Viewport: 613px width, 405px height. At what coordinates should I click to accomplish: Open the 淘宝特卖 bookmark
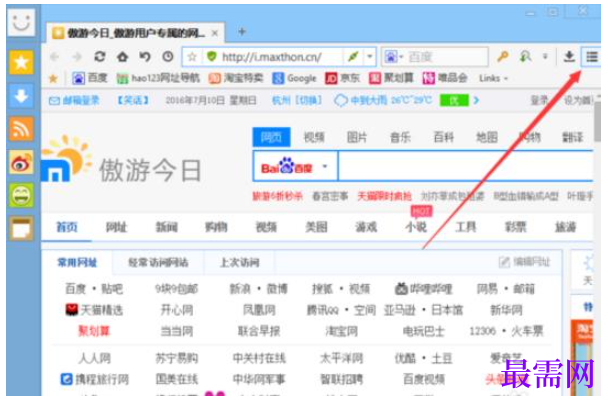tap(236, 79)
